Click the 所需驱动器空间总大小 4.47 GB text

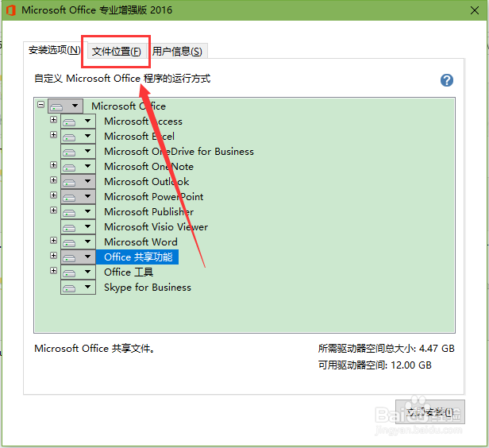click(x=386, y=349)
